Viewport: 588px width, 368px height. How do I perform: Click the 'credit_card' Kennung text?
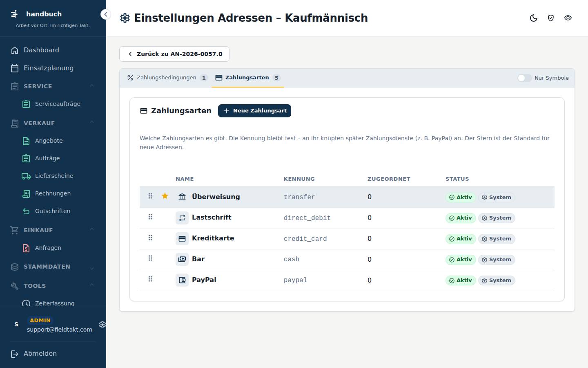click(305, 239)
